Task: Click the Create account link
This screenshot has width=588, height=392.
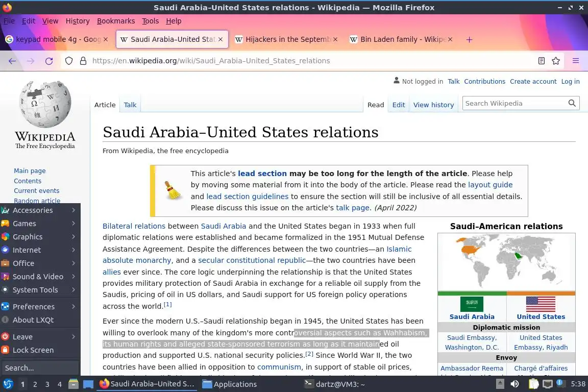Action: coord(533,81)
